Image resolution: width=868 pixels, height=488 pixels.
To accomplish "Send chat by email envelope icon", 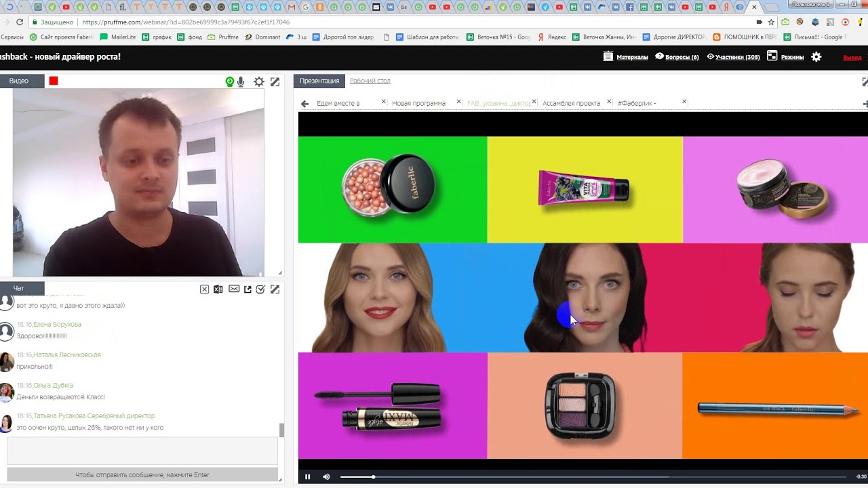I will [x=234, y=289].
